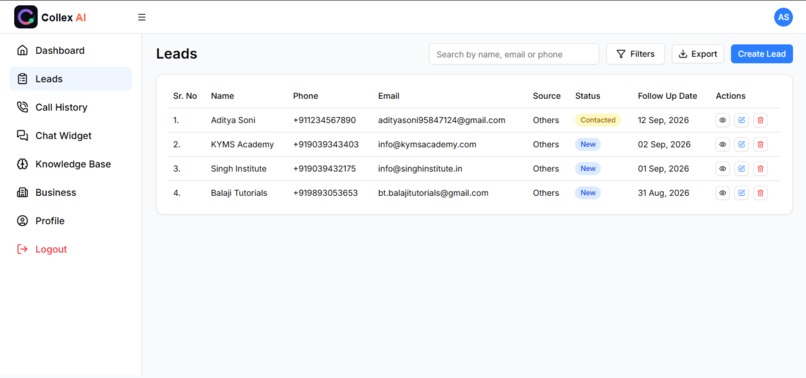The width and height of the screenshot is (806, 378).
Task: Click email adityasoni95847124@gmail.com
Action: click(442, 120)
